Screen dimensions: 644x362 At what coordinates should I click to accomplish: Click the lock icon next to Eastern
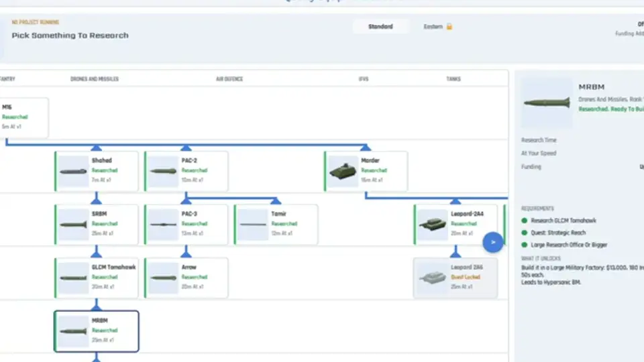pyautogui.click(x=449, y=27)
